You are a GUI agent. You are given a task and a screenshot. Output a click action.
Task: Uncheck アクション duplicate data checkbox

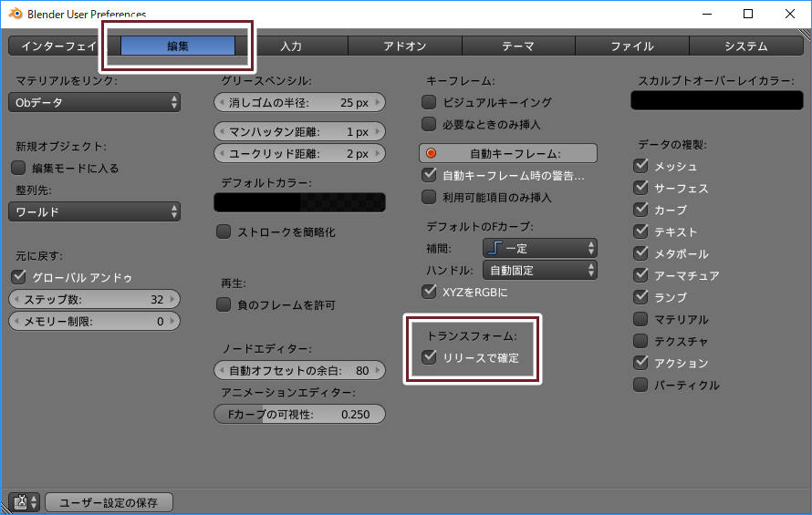coord(640,362)
